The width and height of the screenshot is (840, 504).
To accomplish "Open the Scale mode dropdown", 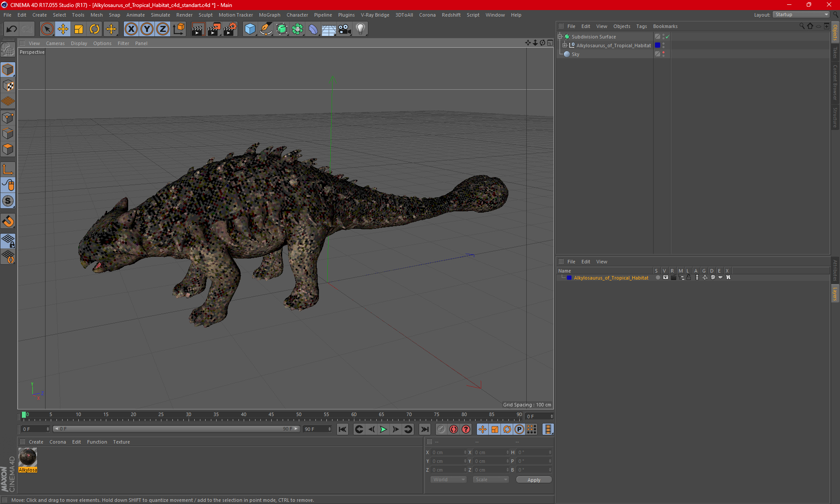I will (491, 479).
